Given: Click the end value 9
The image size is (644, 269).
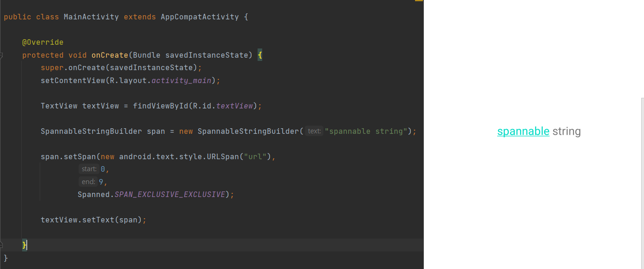Looking at the screenshot, I should click(101, 182).
